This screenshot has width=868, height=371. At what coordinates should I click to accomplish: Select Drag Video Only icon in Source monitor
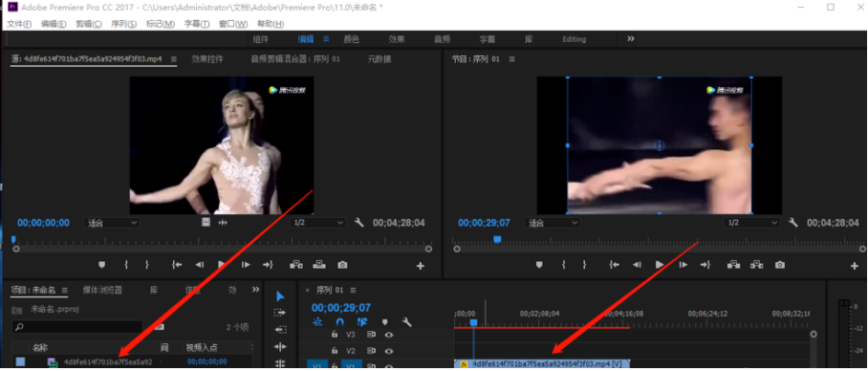(206, 223)
